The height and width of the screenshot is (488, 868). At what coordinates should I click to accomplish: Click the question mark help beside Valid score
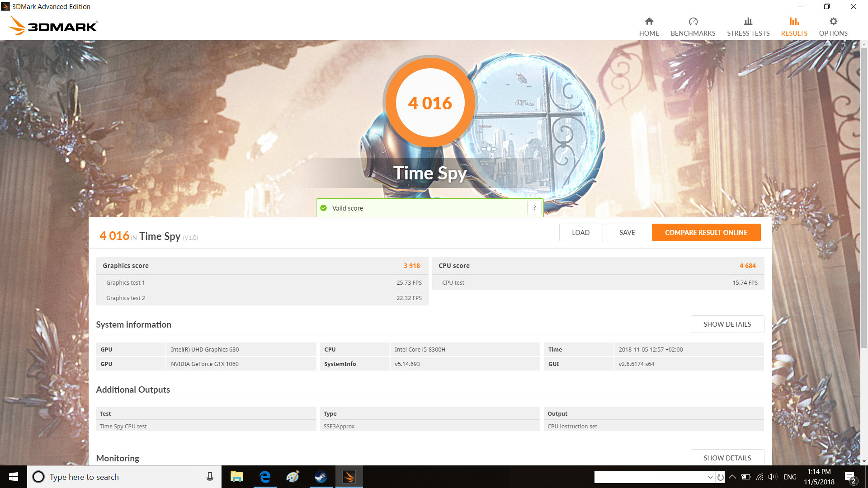coord(534,208)
